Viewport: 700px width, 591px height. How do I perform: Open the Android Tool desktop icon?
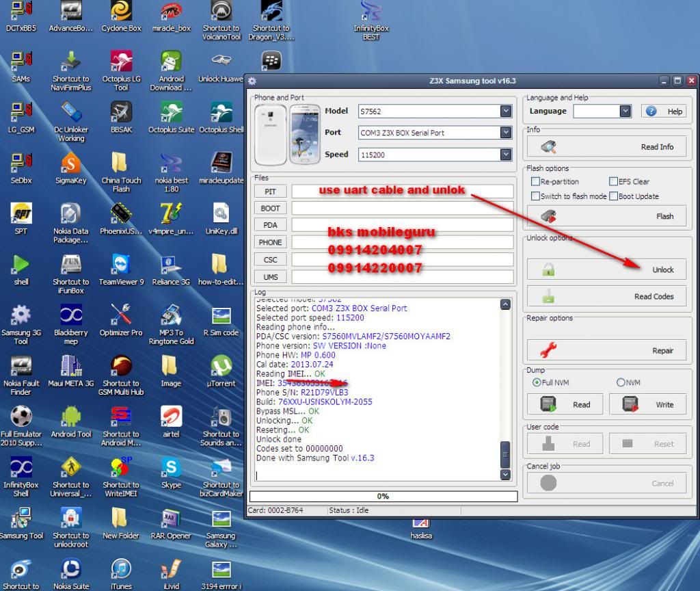[70, 421]
